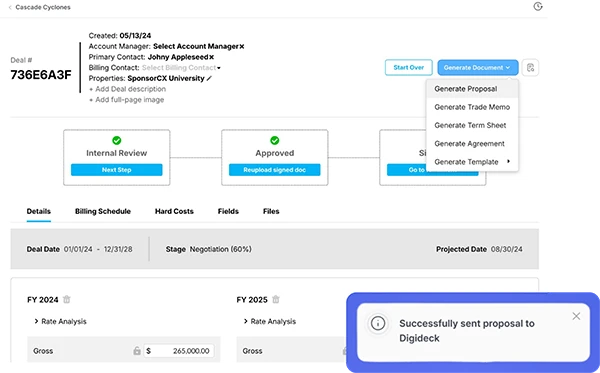600x373 pixels.
Task: Choose Generate Agreement
Action: point(472,144)
